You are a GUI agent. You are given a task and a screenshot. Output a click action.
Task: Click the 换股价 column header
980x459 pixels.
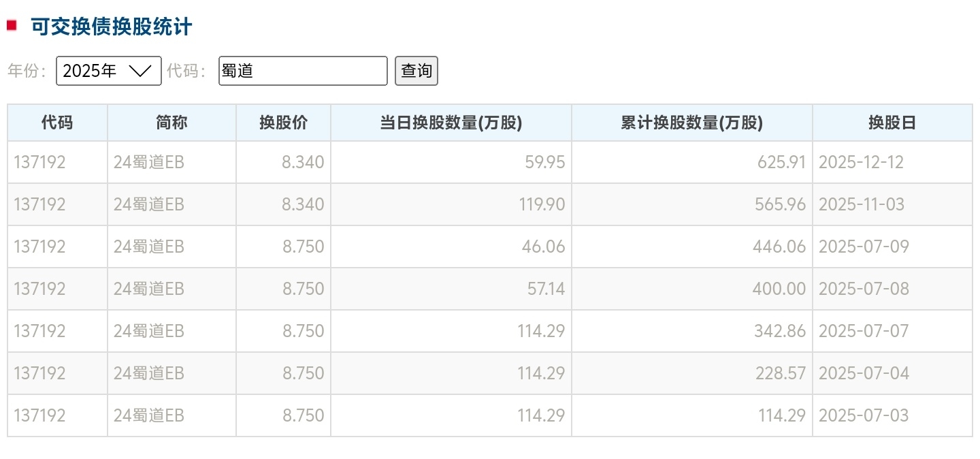pos(283,123)
